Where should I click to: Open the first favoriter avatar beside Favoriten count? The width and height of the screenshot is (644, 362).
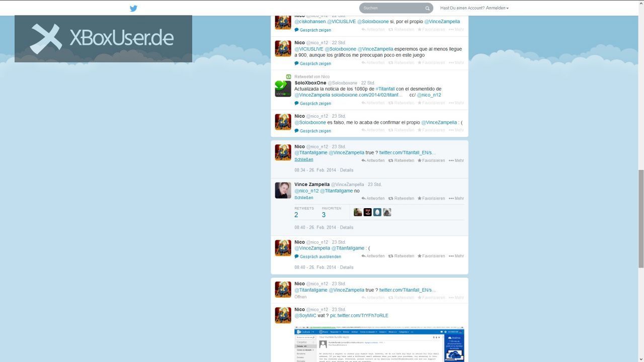click(x=358, y=212)
